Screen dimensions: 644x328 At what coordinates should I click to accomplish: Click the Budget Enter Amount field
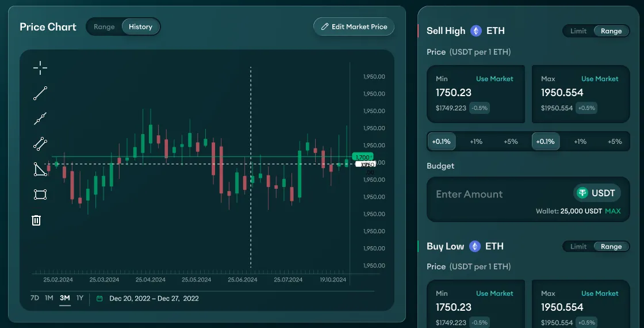point(469,194)
